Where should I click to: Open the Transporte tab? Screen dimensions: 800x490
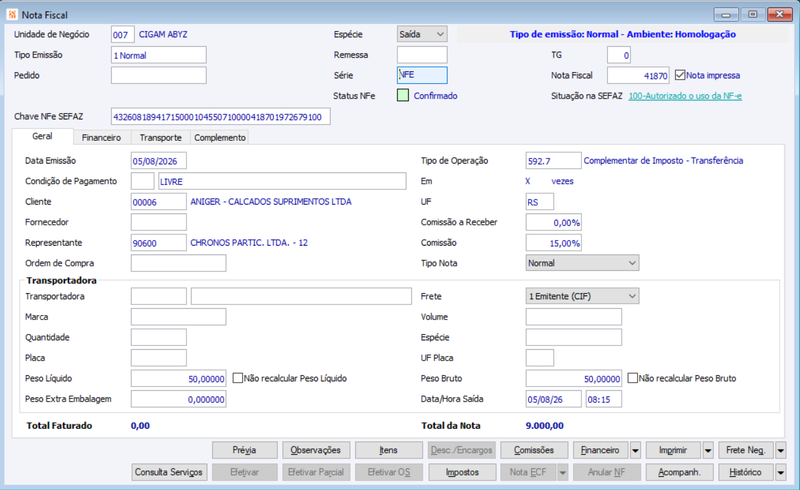[161, 138]
